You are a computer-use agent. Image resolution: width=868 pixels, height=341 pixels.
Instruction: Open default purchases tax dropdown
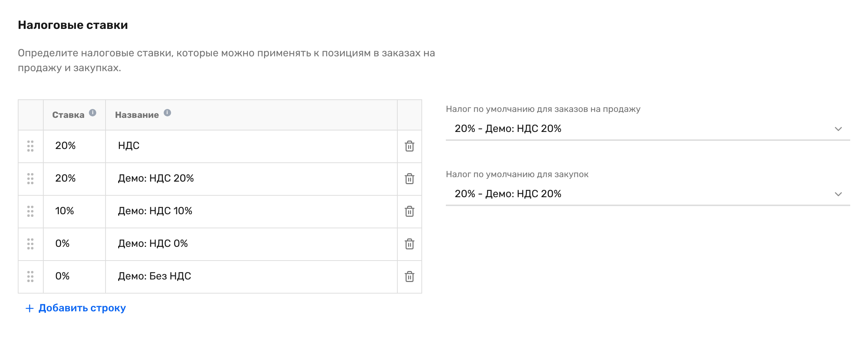click(x=648, y=194)
